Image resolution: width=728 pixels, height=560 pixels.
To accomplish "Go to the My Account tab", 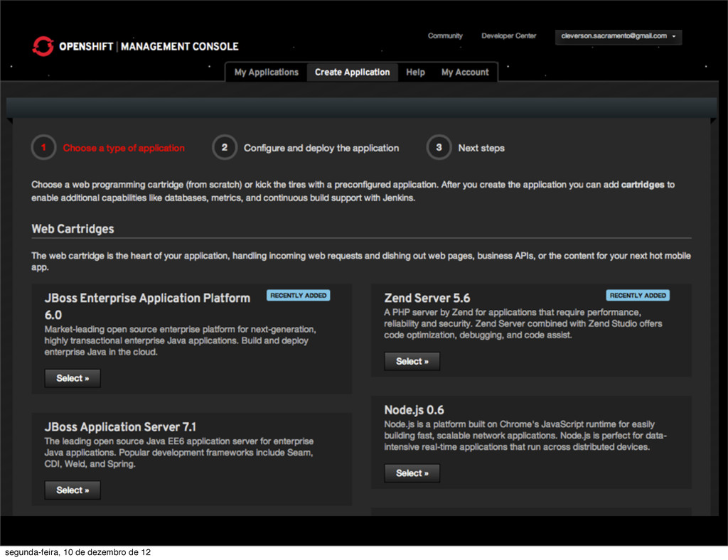I will pyautogui.click(x=465, y=72).
